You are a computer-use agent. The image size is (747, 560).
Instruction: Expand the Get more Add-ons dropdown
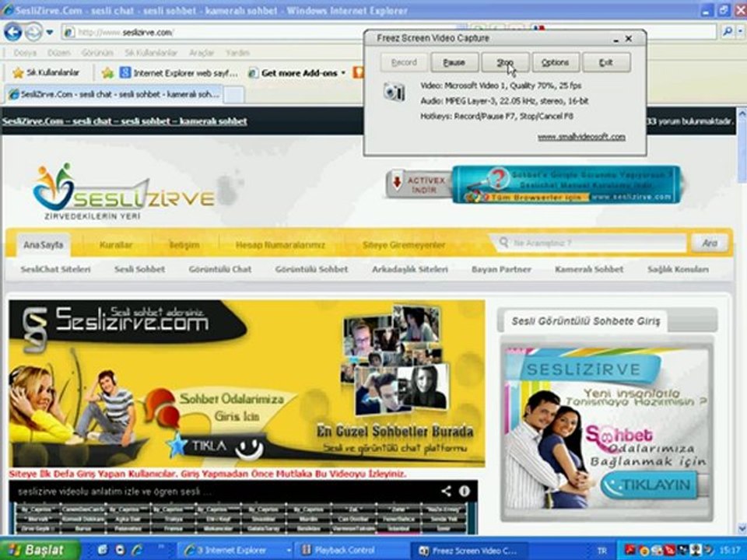pos(343,73)
